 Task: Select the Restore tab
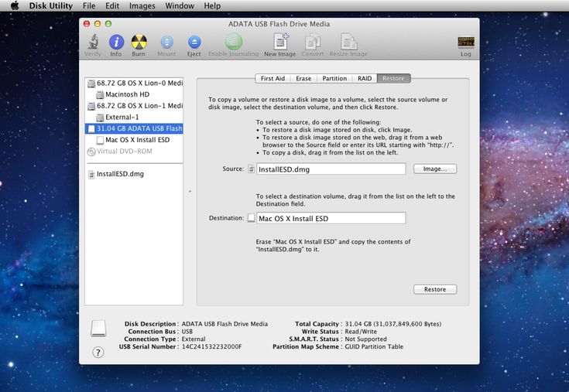394,78
